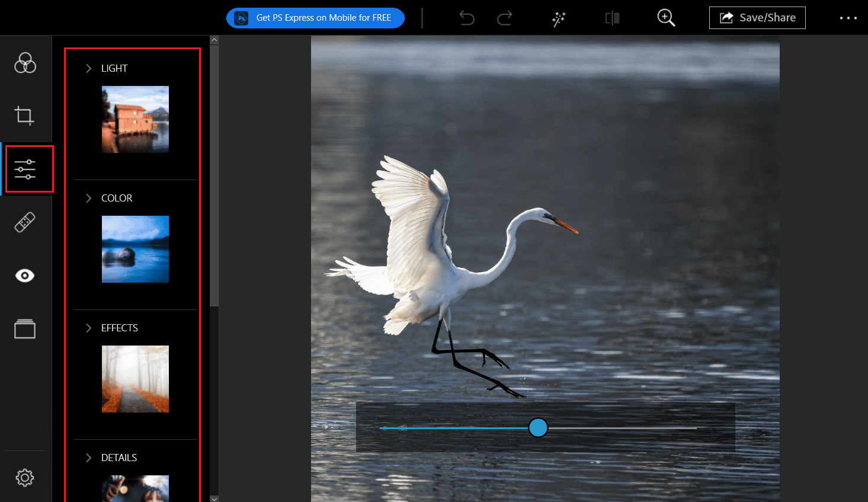The height and width of the screenshot is (502, 868).
Task: Expand the COLOR section chevron
Action: (x=88, y=198)
